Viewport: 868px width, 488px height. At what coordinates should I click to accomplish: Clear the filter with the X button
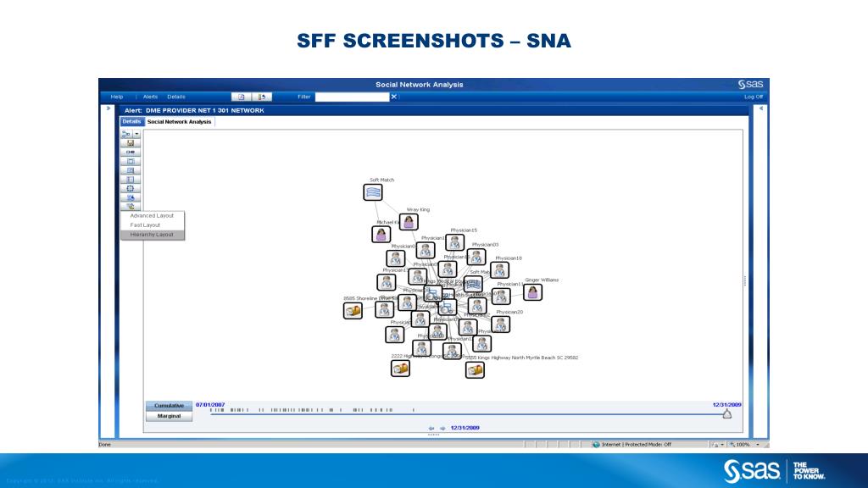point(394,97)
